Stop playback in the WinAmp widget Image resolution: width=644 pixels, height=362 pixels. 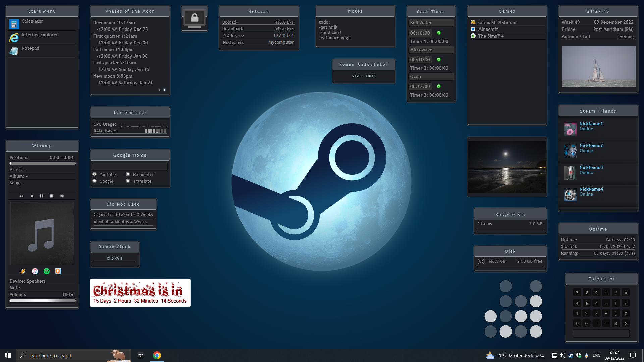[52, 196]
